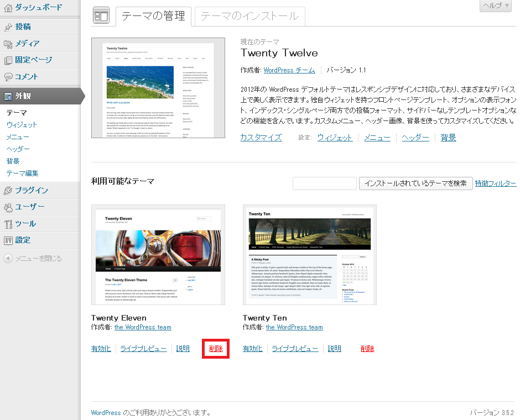The width and height of the screenshot is (520, 420).
Task: Click the ユーザー people icon
Action: point(8,207)
